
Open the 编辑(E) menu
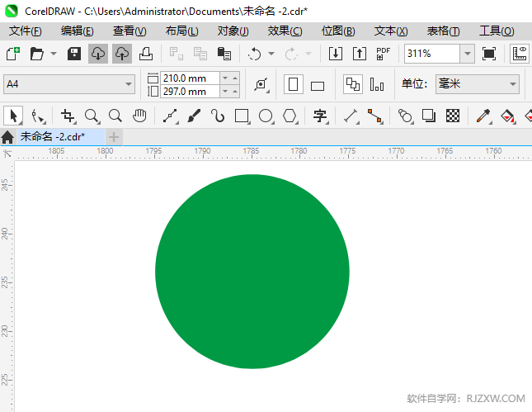point(78,31)
